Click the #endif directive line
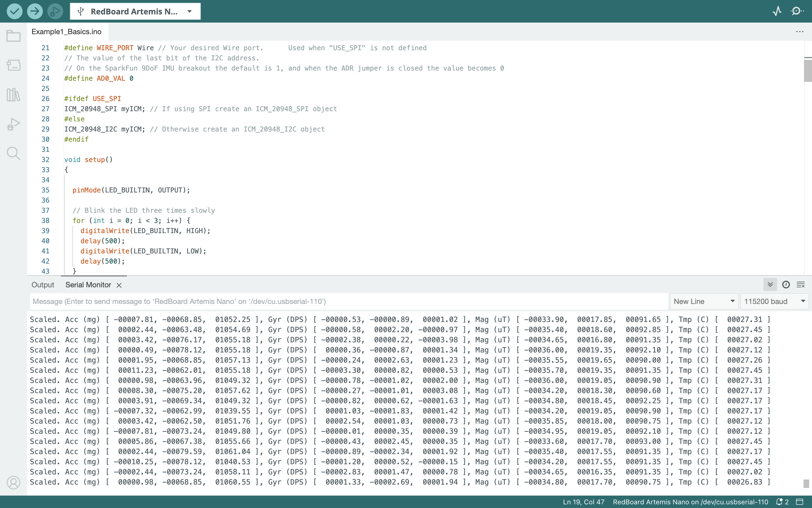The image size is (812, 508). [x=76, y=139]
